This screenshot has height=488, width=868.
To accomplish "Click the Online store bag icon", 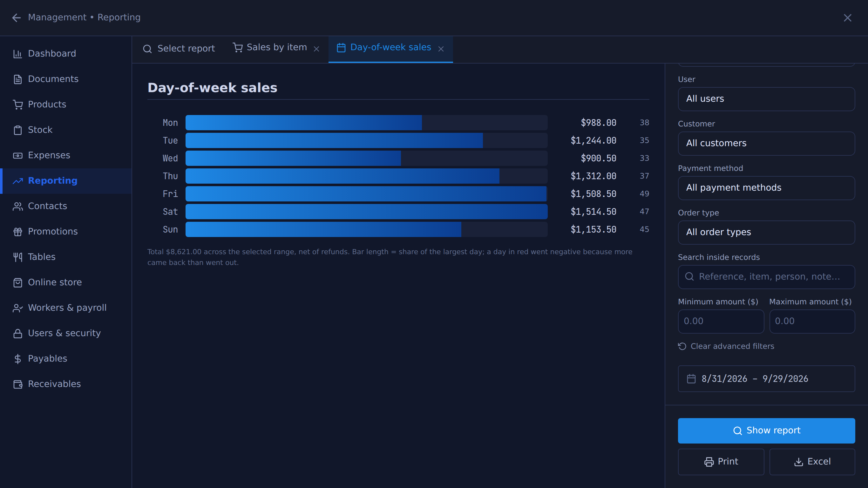I will (17, 282).
